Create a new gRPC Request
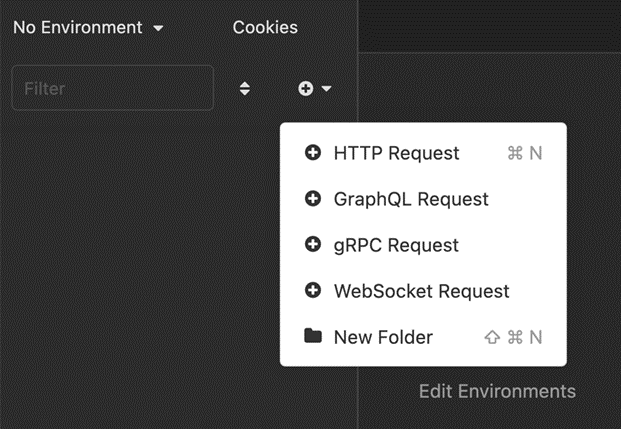The width and height of the screenshot is (621, 429). click(x=396, y=245)
